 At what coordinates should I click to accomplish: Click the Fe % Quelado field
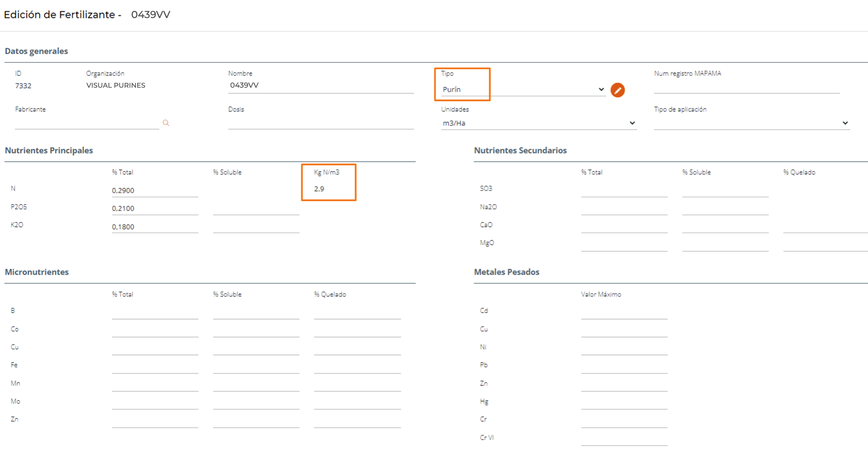click(x=357, y=367)
